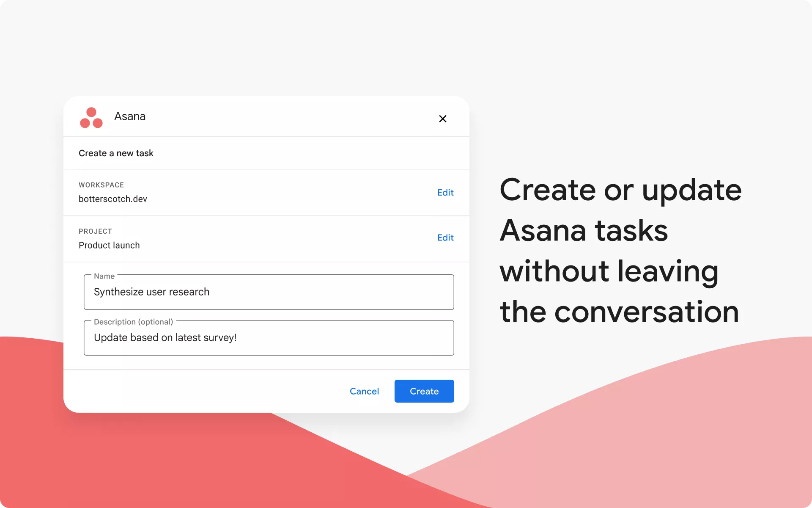Click the "without leaving" headline line
The width and height of the screenshot is (812, 508).
[609, 271]
